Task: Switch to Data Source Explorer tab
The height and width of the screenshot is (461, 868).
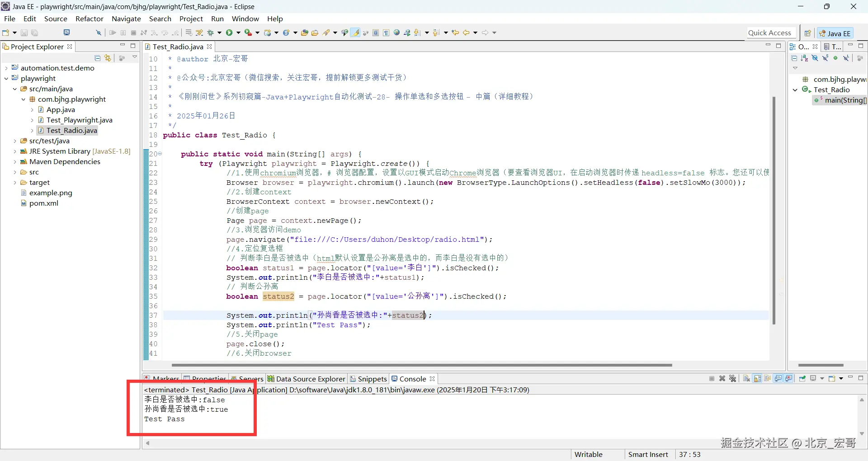Action: tap(307, 379)
